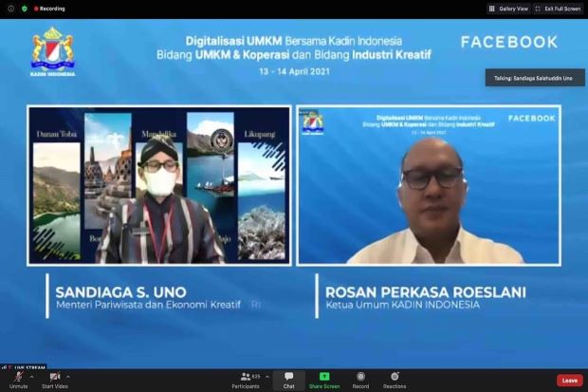
Task: Click the Digitalisasi UMKM title heading
Action: click(294, 47)
